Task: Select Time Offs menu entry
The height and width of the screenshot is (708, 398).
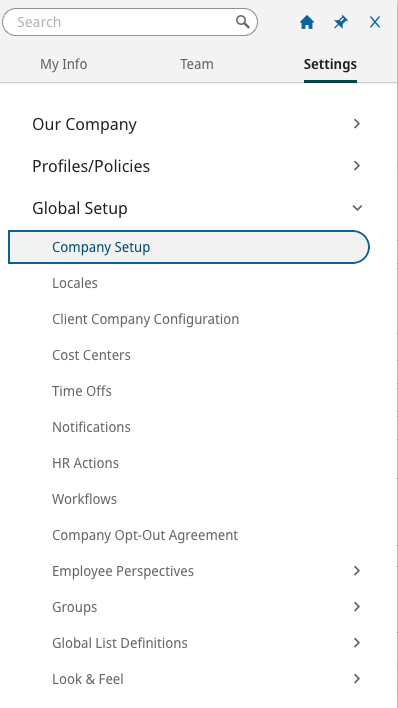Action: point(82,391)
